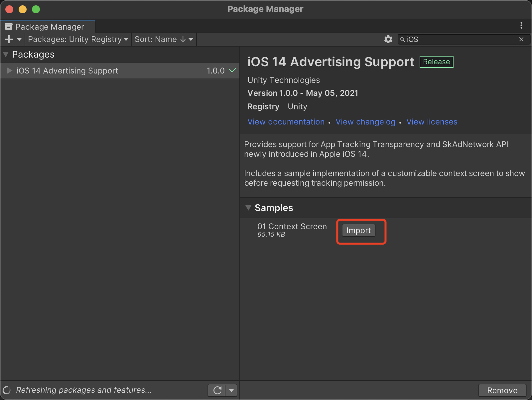532x400 pixels.
Task: Close the Package Manager window
Action: (x=9, y=9)
